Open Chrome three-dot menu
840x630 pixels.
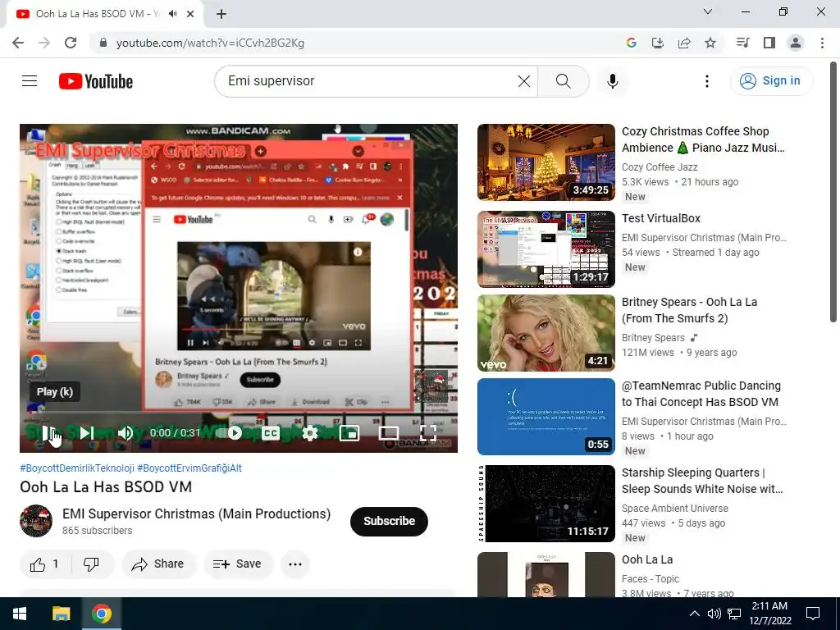point(822,43)
